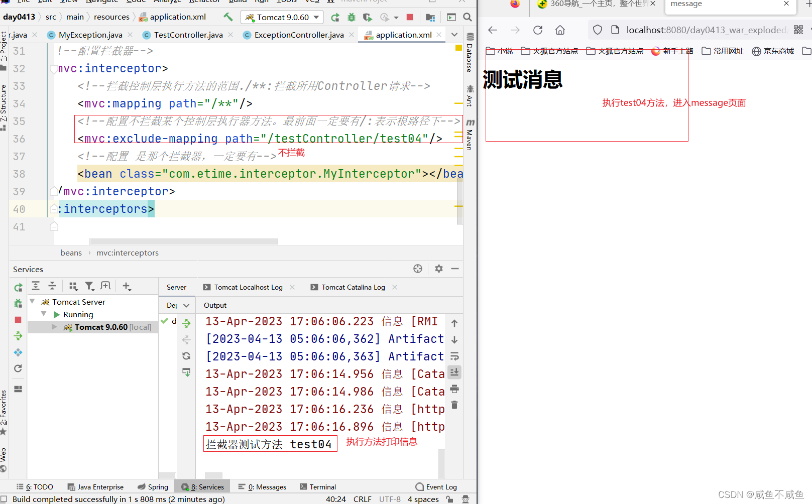Open the TODO tool window
Viewport: 812px width, 504px height.
(x=35, y=487)
